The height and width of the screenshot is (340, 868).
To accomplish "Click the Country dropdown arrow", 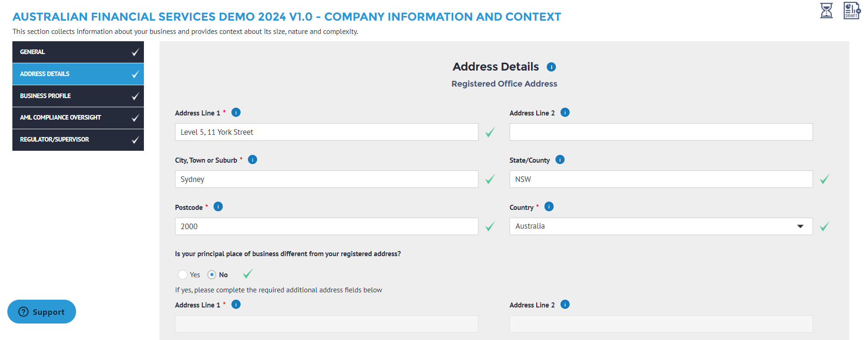I will tap(800, 226).
